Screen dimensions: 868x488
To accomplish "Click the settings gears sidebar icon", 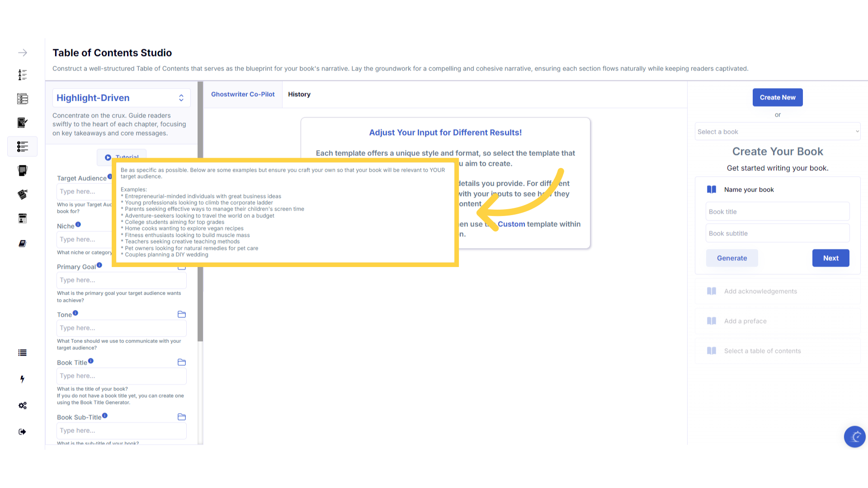I will (x=23, y=405).
